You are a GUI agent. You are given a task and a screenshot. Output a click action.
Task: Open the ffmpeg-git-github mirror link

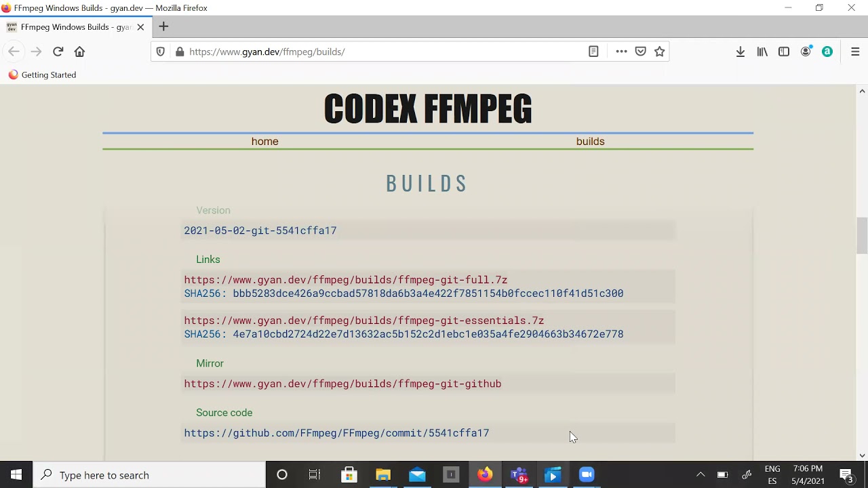coord(342,384)
